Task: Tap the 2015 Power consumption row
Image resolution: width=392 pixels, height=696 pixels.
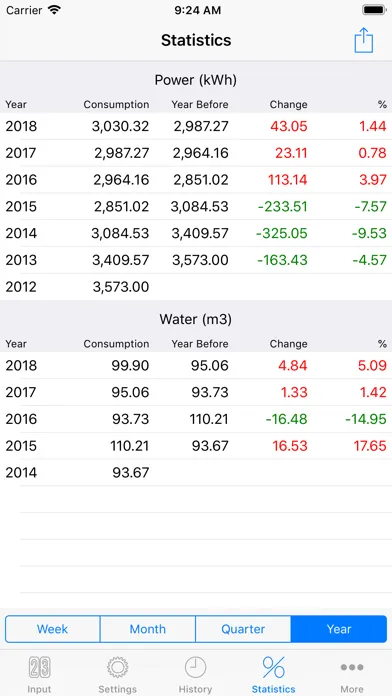Action: coord(196,206)
